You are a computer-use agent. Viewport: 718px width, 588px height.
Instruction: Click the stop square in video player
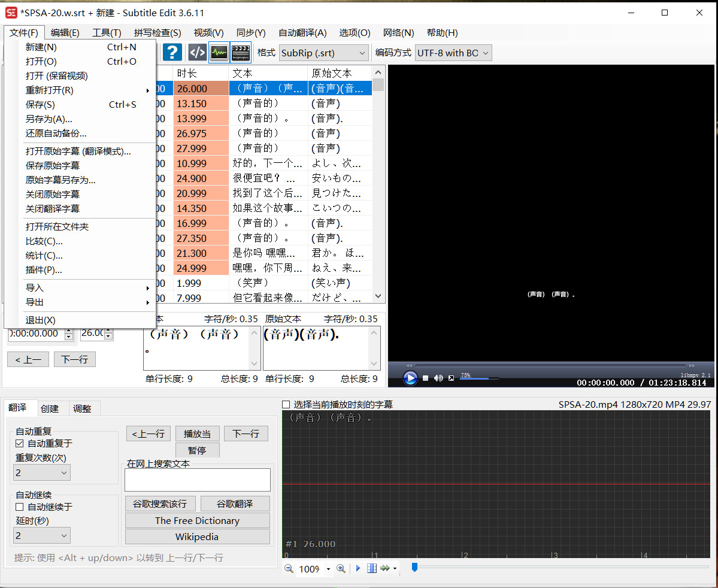(x=426, y=378)
